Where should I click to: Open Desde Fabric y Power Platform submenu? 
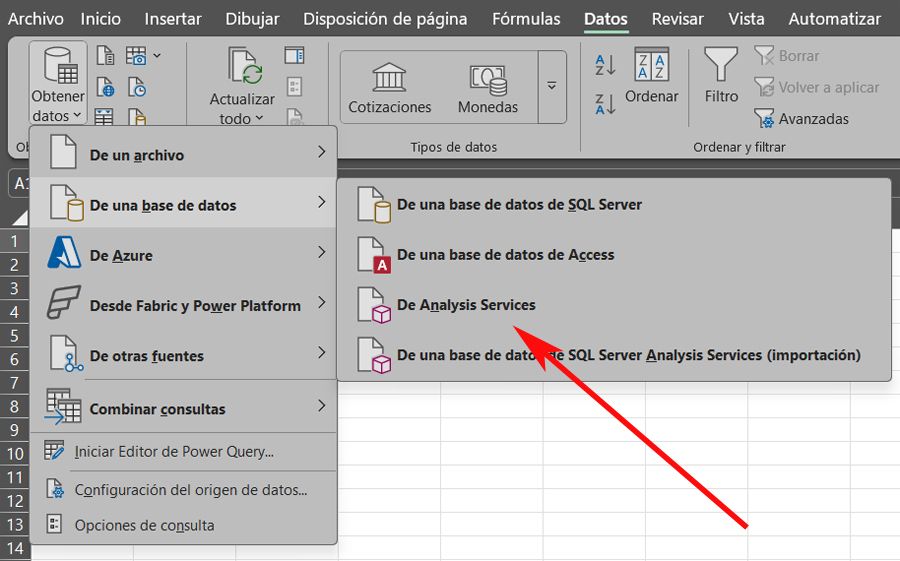click(183, 304)
